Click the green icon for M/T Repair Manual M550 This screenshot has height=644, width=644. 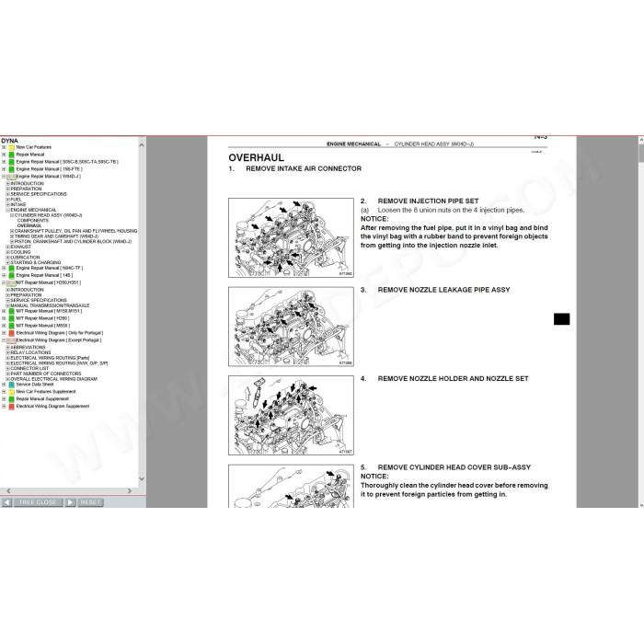click(x=11, y=326)
